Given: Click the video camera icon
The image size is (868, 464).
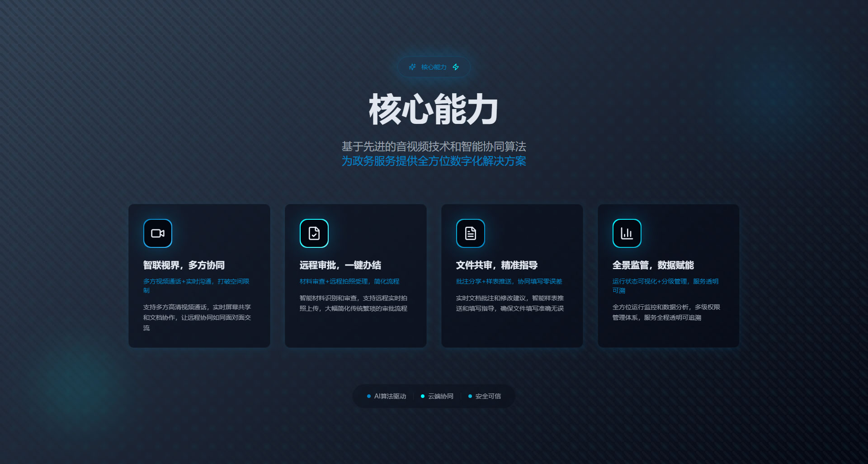Looking at the screenshot, I should (157, 233).
